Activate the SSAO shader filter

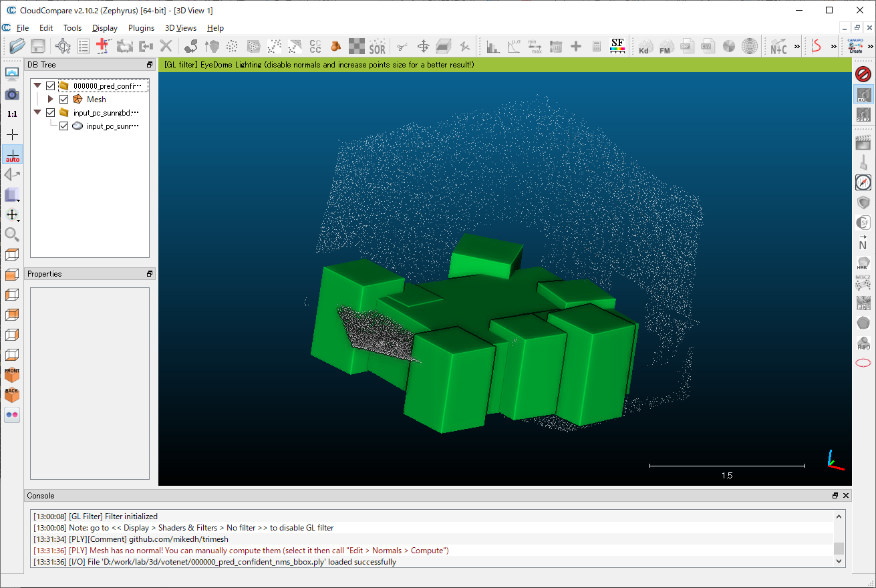tap(863, 114)
